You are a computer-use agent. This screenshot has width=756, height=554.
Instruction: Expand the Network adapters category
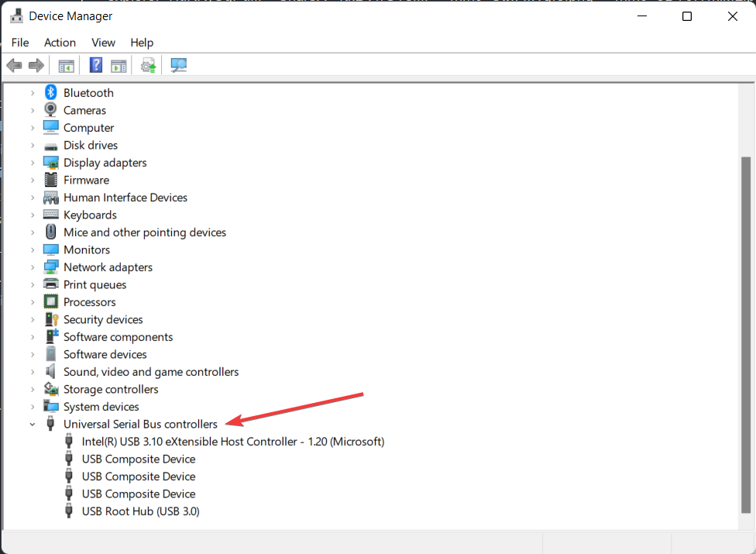coord(33,267)
